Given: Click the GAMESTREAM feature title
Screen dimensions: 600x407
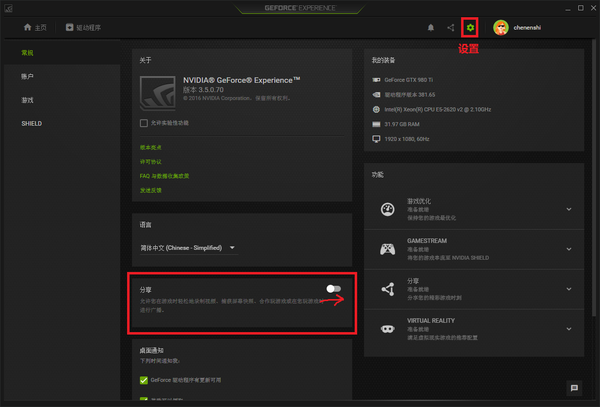Looking at the screenshot, I should pos(427,241).
